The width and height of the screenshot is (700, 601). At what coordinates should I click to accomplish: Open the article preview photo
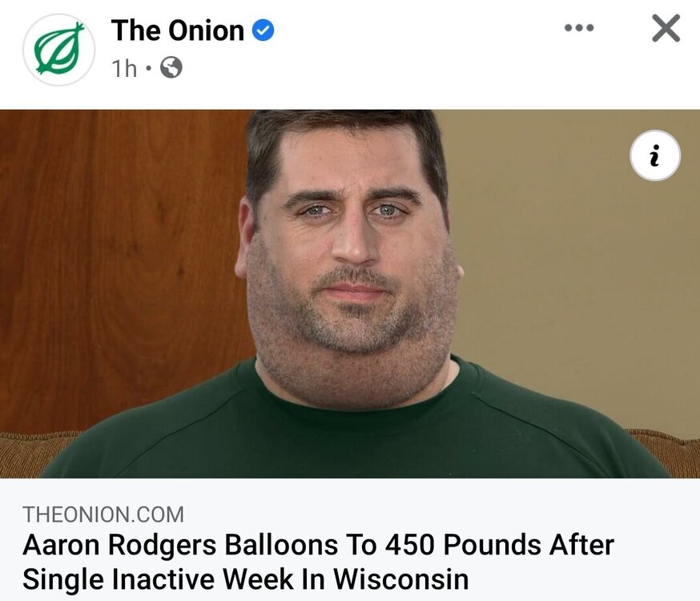point(350,294)
